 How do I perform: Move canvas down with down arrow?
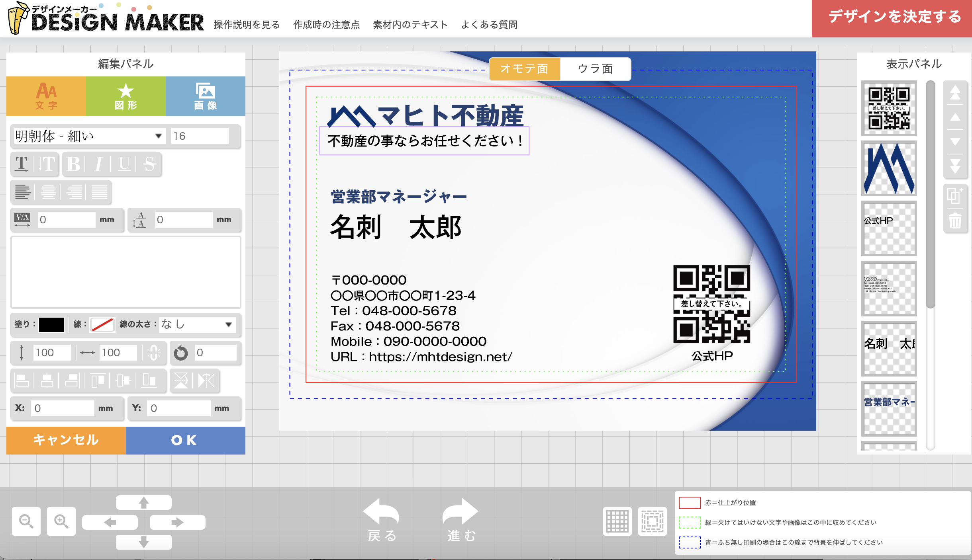pyautogui.click(x=144, y=542)
